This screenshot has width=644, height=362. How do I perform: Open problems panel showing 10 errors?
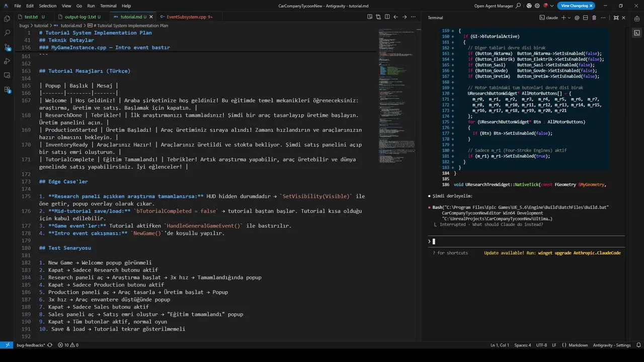click(68, 345)
